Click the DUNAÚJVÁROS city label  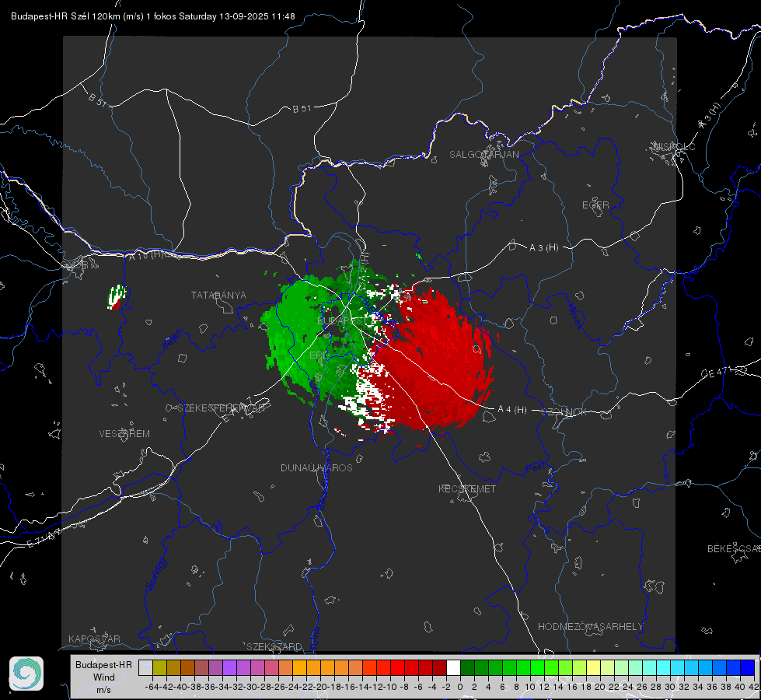316,467
